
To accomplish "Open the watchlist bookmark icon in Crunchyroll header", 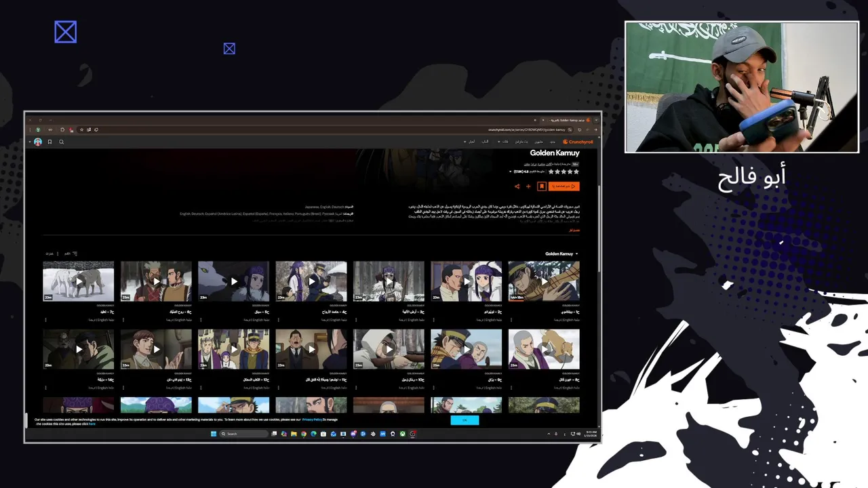I will [50, 142].
